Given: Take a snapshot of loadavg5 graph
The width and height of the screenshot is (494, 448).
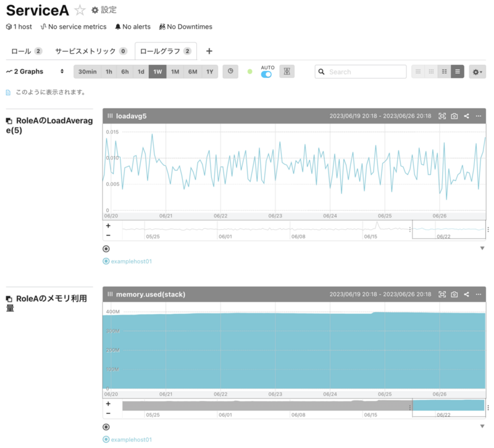Looking at the screenshot, I should tap(454, 116).
